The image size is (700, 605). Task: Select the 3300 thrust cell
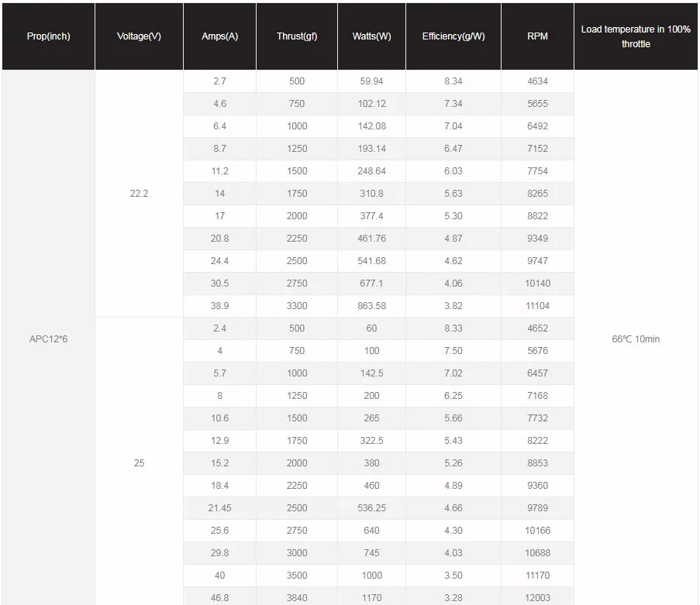[x=297, y=306]
